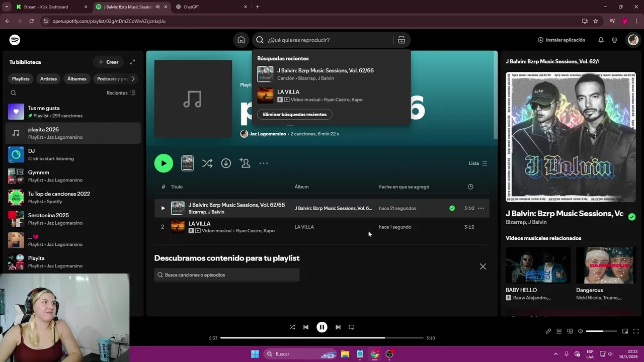
Task: Skip to next track
Action: (x=338, y=327)
